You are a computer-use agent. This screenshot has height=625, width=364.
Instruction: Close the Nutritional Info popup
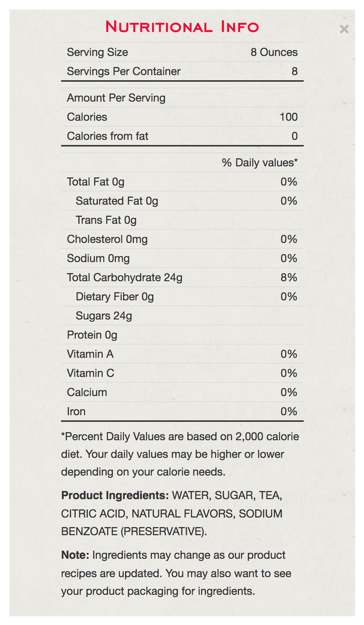click(344, 29)
